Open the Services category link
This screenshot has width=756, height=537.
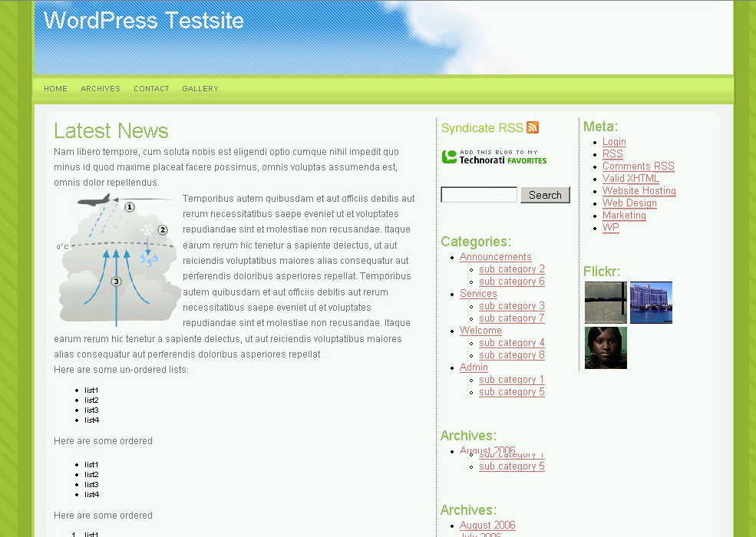point(478,294)
